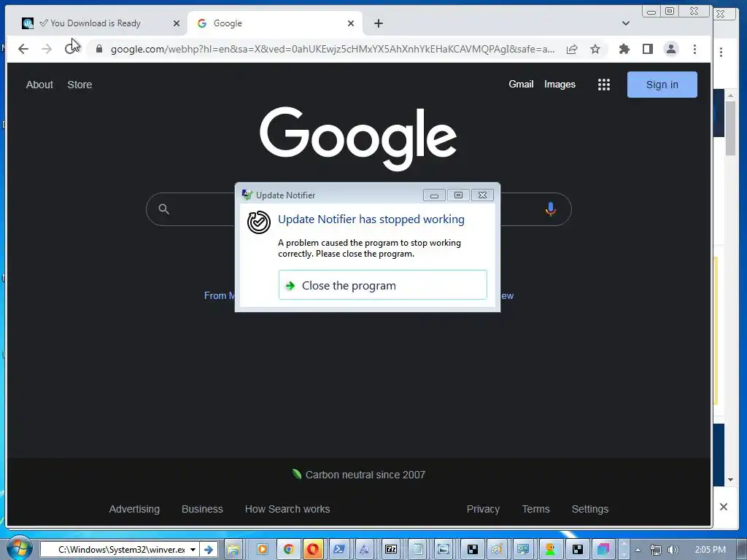Go back using the browser back arrow

click(23, 49)
